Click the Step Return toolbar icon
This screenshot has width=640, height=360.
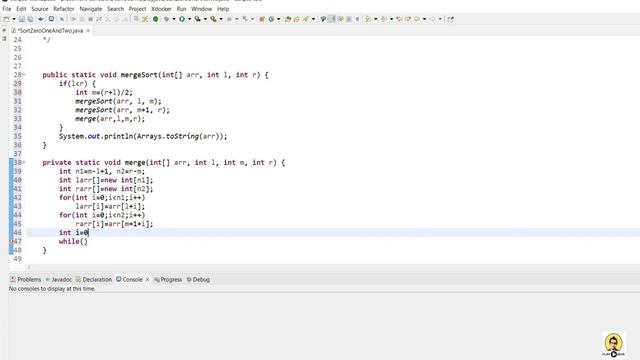click(125, 19)
